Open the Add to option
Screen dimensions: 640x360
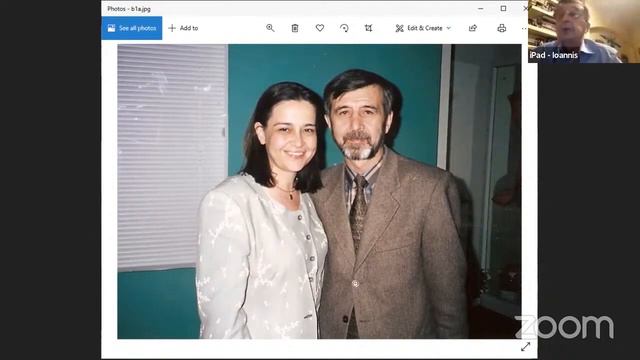[x=183, y=28]
